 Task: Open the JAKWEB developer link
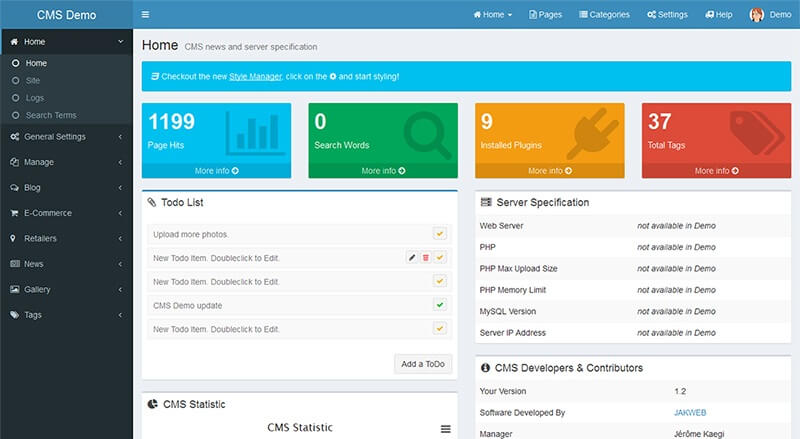coord(690,412)
